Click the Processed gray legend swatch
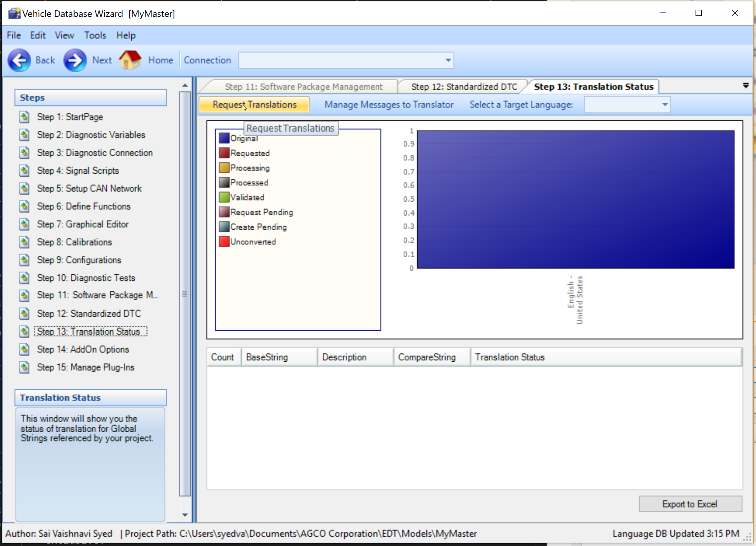756x546 pixels. 224,183
